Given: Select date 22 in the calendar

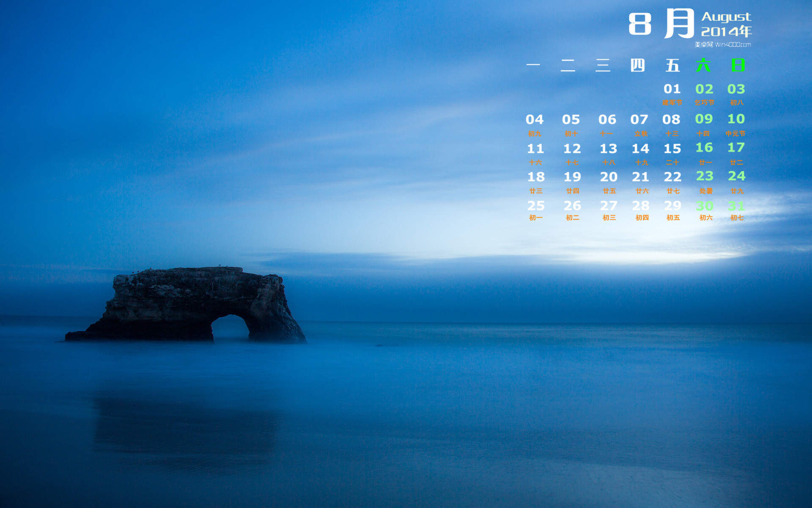Looking at the screenshot, I should 672,177.
